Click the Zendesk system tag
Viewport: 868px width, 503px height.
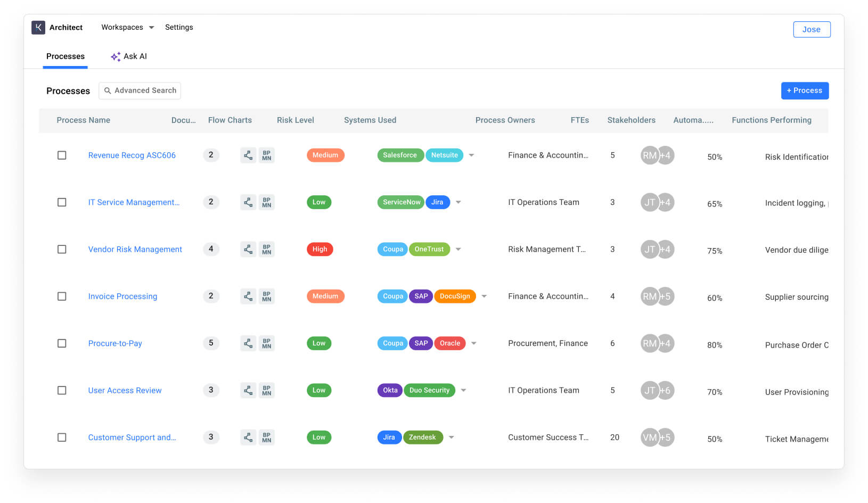[422, 437]
